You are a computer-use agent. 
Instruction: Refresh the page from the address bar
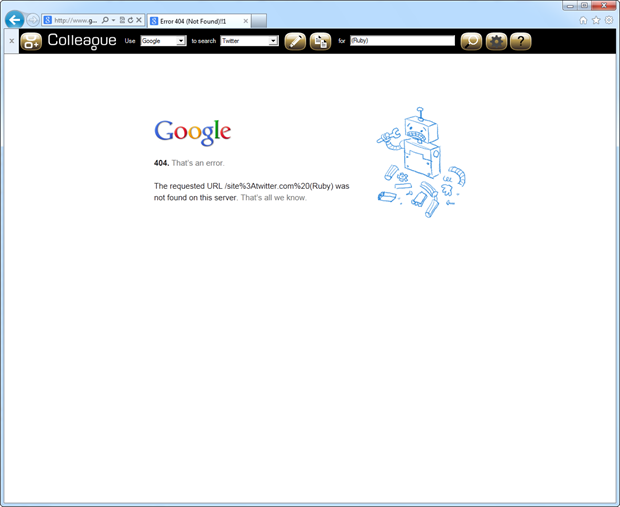pyautogui.click(x=130, y=20)
